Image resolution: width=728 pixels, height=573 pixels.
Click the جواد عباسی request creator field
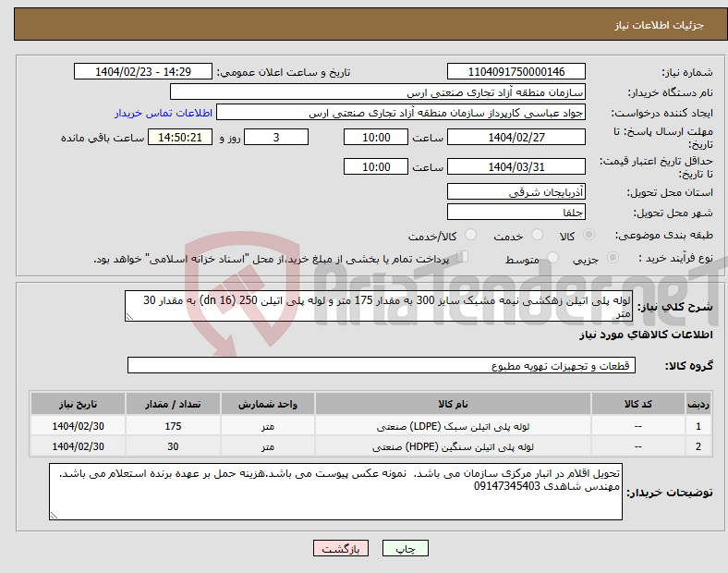point(401,113)
